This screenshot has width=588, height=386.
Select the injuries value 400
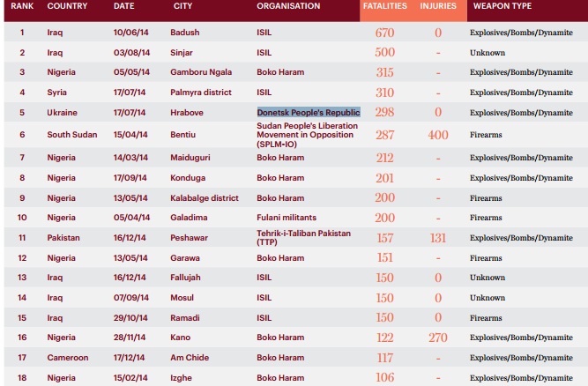pyautogui.click(x=438, y=135)
